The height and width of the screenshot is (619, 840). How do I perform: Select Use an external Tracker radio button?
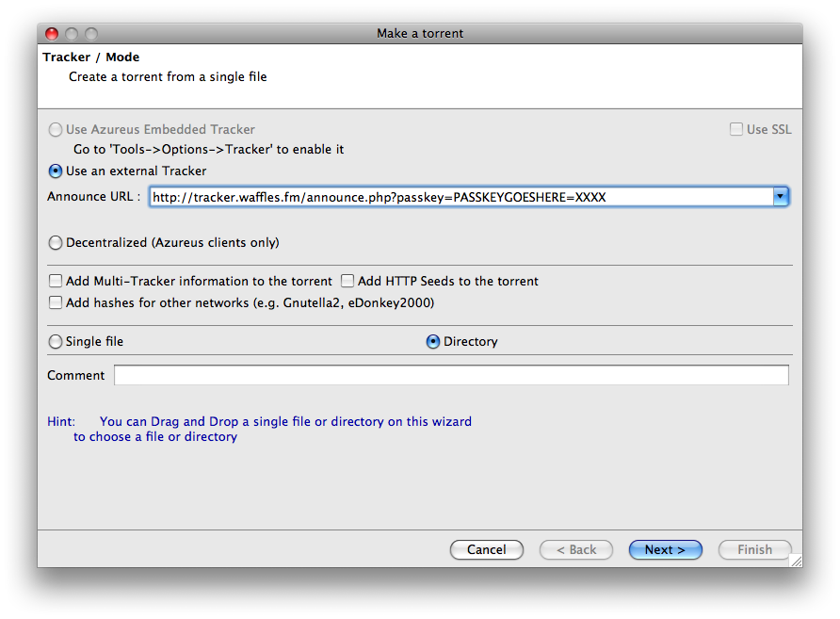(x=57, y=171)
